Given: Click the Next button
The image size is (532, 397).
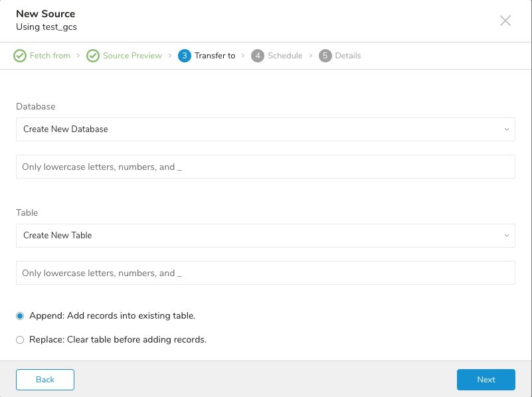Looking at the screenshot, I should click(x=486, y=380).
